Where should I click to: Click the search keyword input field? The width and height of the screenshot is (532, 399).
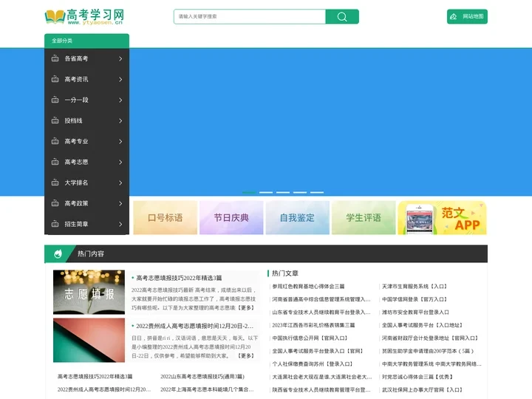(x=250, y=16)
